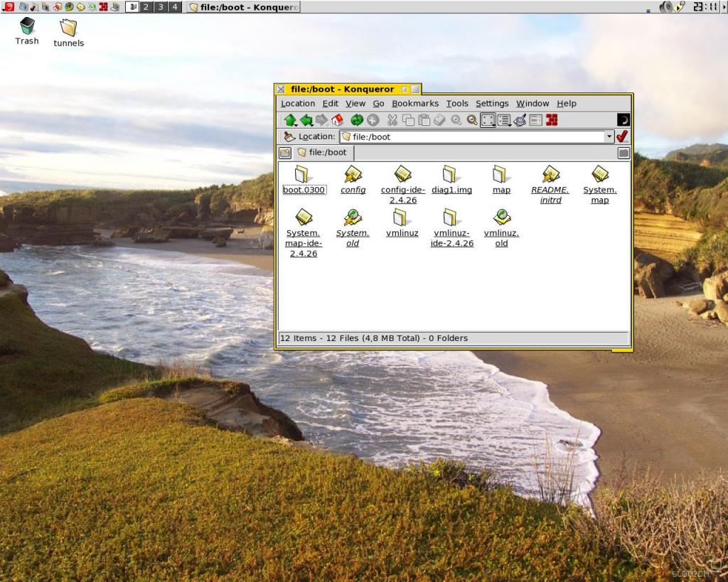Click the Zoom In magnifier

456,120
